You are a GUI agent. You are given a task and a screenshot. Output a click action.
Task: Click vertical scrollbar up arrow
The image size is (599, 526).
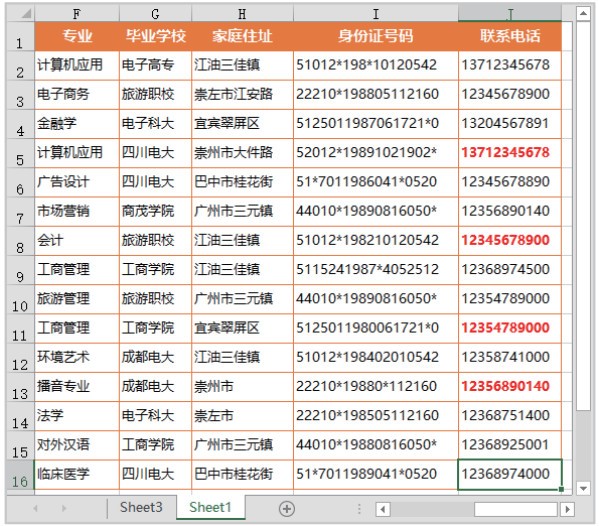pyautogui.click(x=583, y=14)
